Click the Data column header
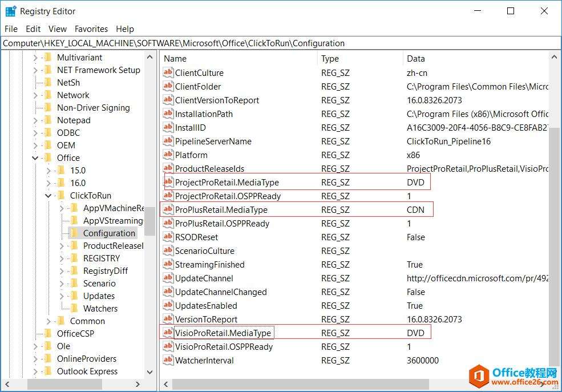Viewport: 562px width, 392px height. [416, 58]
